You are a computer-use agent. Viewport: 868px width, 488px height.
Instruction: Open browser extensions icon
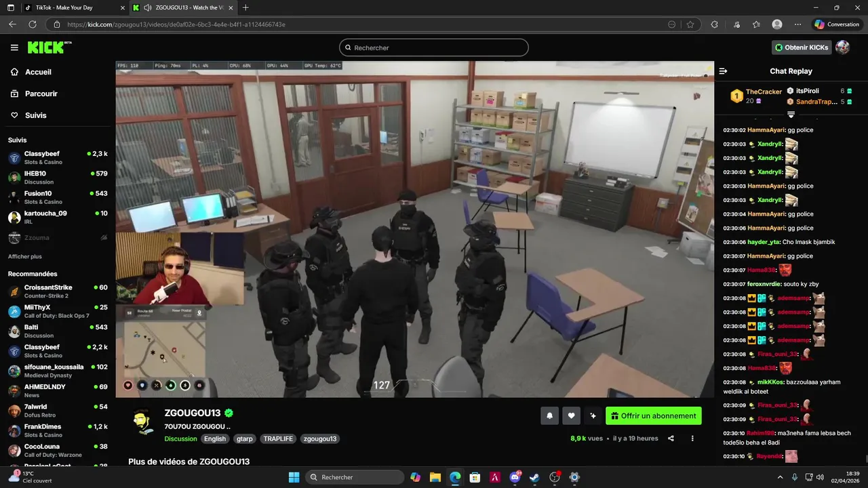pos(714,24)
